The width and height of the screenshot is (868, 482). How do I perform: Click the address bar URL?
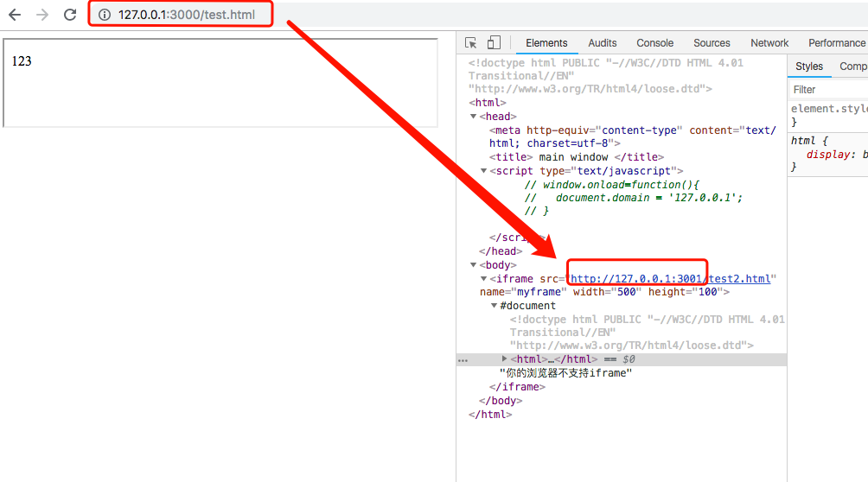(x=186, y=15)
